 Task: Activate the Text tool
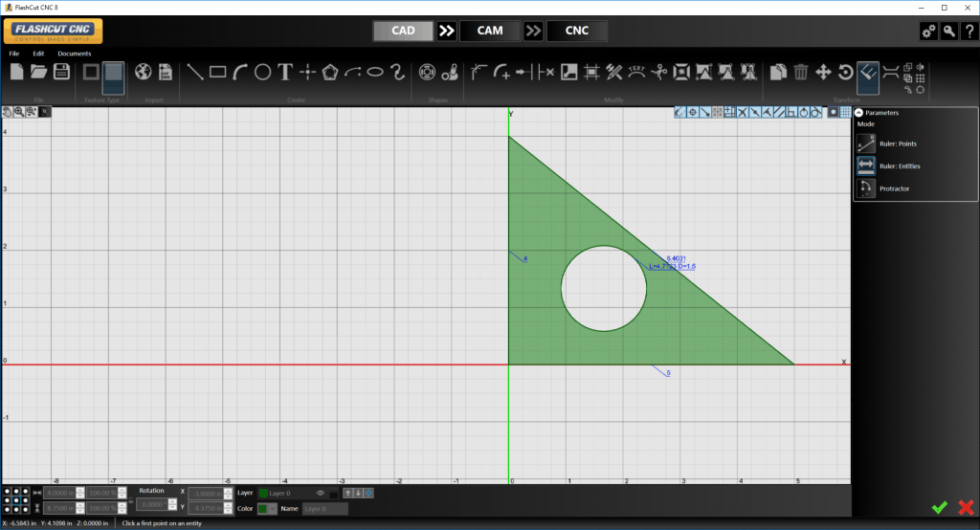[285, 72]
